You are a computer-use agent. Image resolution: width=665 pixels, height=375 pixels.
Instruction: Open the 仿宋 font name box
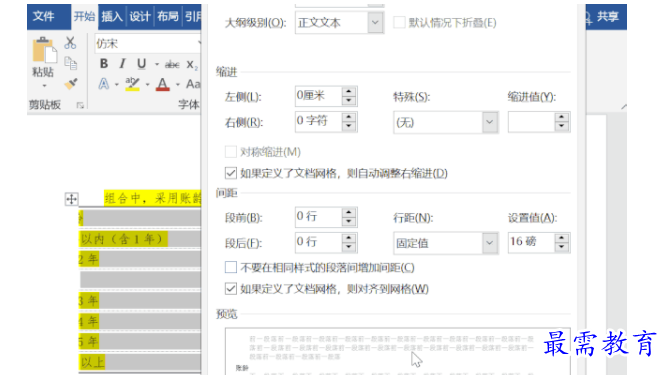point(148,43)
